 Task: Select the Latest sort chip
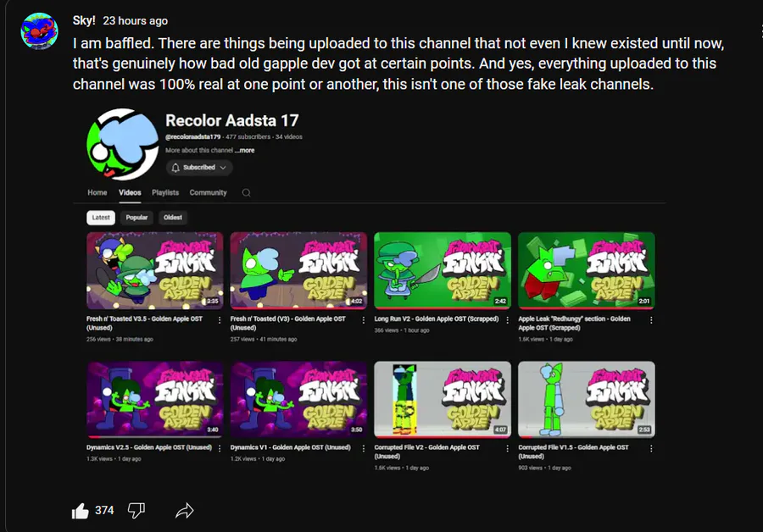[x=101, y=218]
